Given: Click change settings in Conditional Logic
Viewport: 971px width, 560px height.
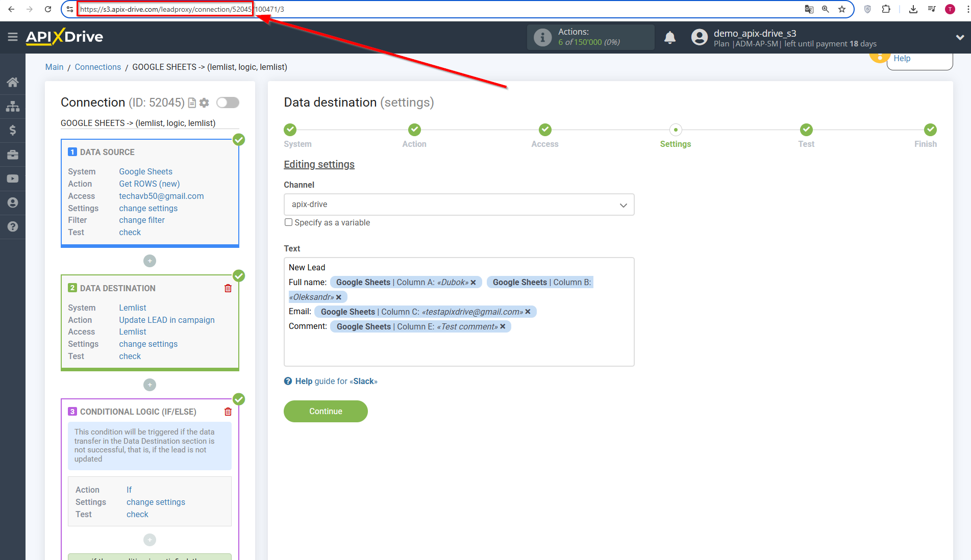Looking at the screenshot, I should pos(156,502).
